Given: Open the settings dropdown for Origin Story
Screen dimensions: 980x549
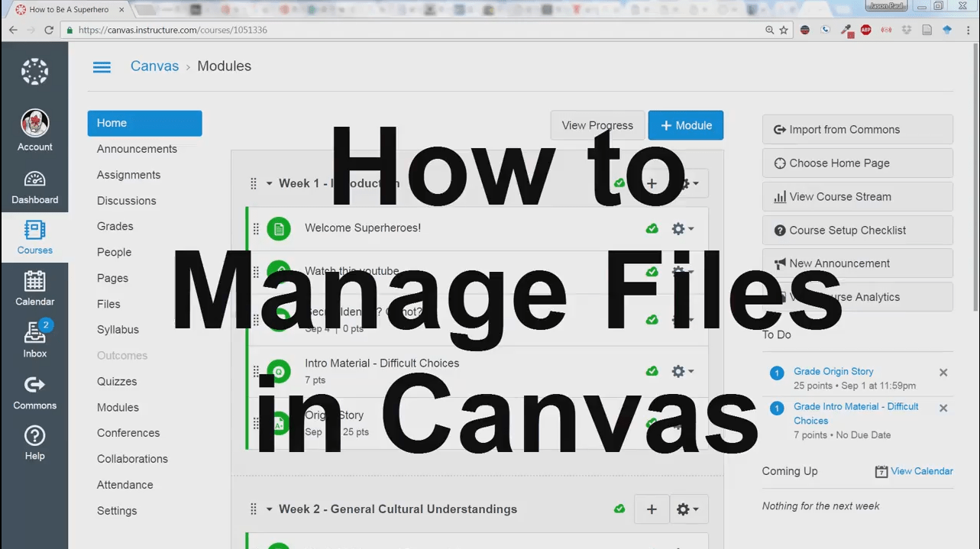Looking at the screenshot, I should point(680,424).
